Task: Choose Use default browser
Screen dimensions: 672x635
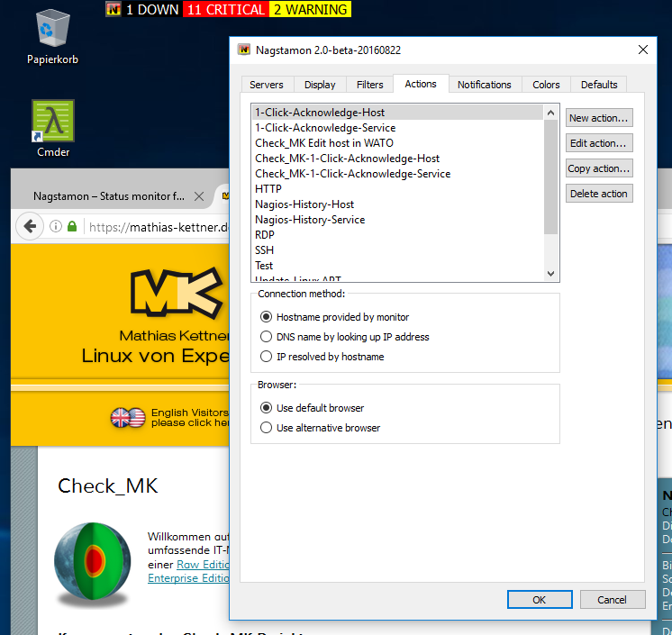Action: coord(312,408)
